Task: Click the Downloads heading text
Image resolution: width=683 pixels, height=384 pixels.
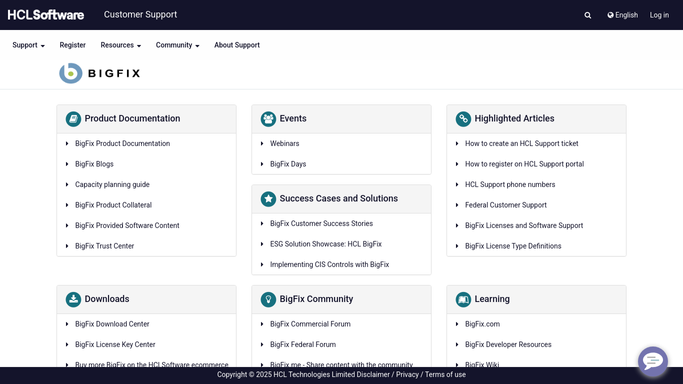Action: (x=107, y=299)
